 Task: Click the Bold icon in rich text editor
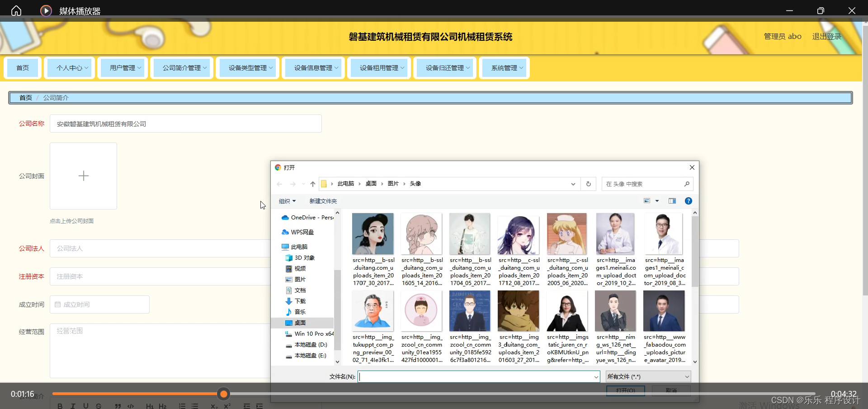click(x=60, y=406)
